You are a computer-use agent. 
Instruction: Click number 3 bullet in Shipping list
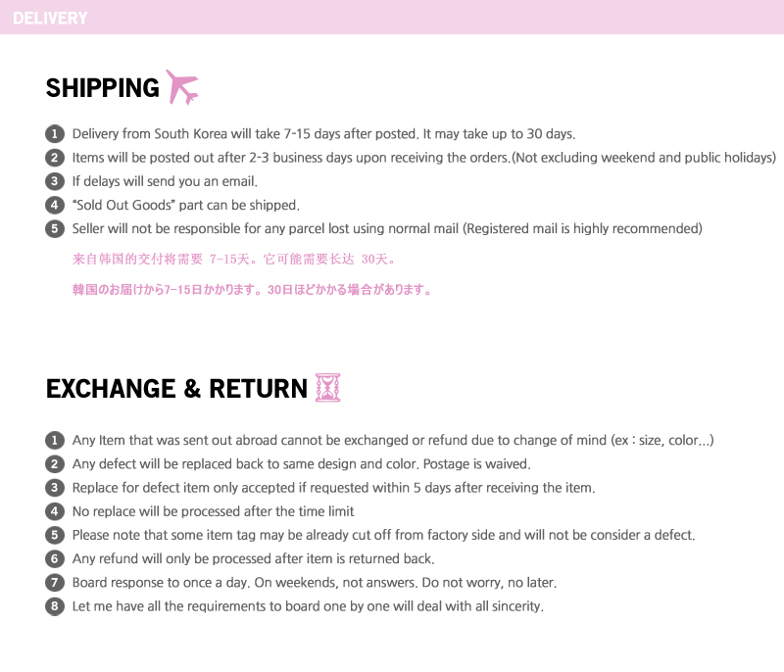point(55,181)
